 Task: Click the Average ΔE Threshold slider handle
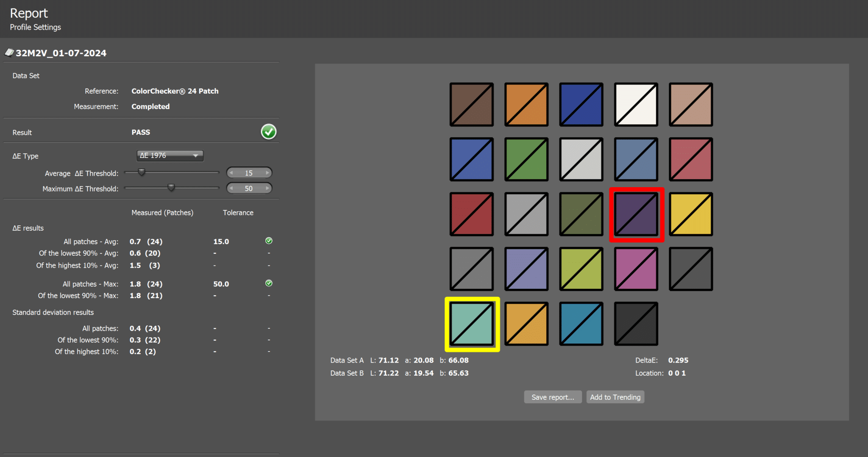[x=142, y=172]
